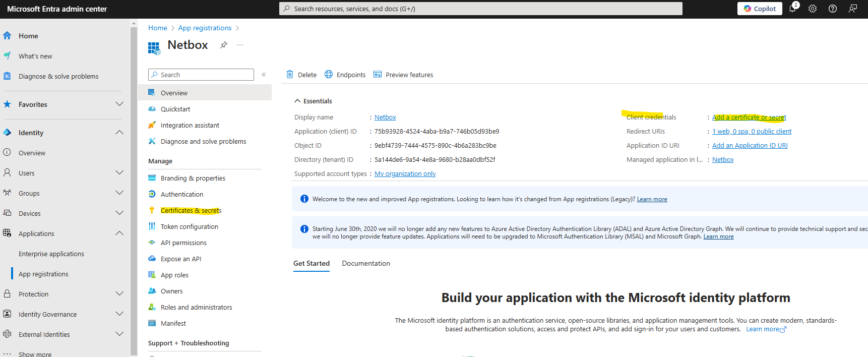868x357 pixels.
Task: Click Show more in left navigation
Action: tap(35, 354)
